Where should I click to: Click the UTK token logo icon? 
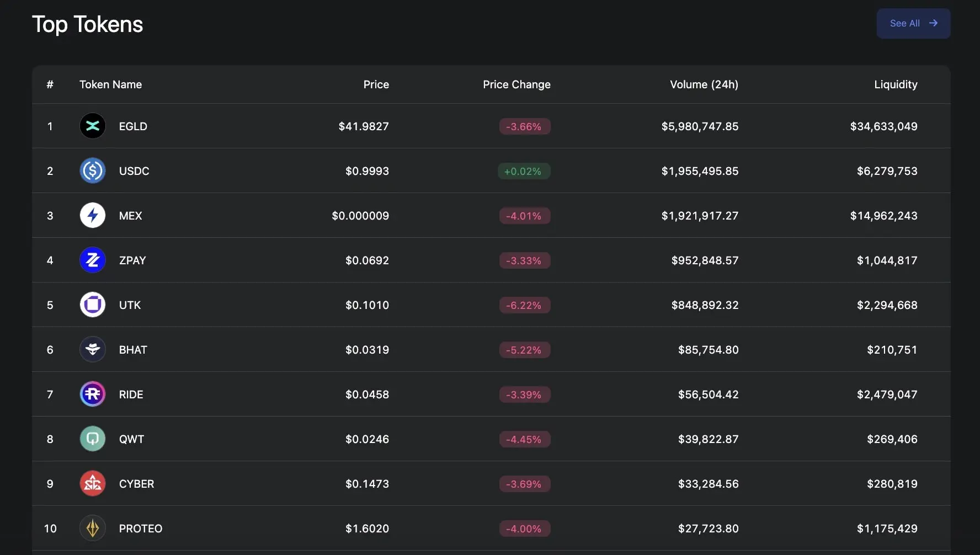pos(93,305)
